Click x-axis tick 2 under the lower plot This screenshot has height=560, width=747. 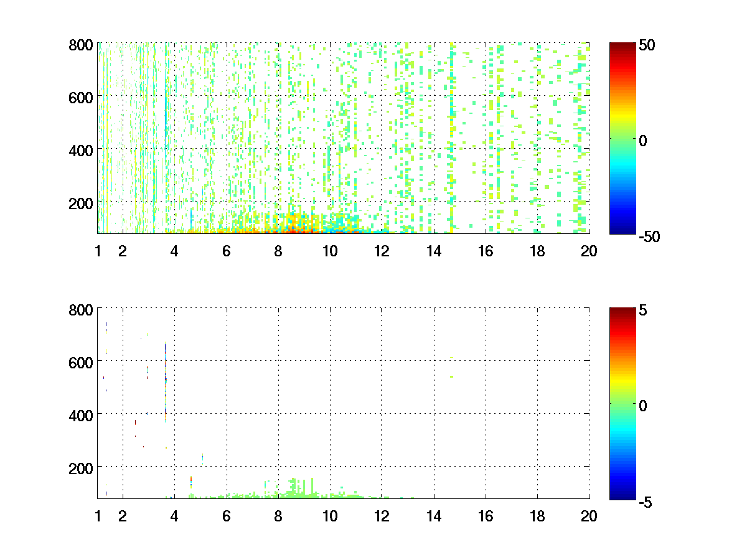(x=123, y=516)
